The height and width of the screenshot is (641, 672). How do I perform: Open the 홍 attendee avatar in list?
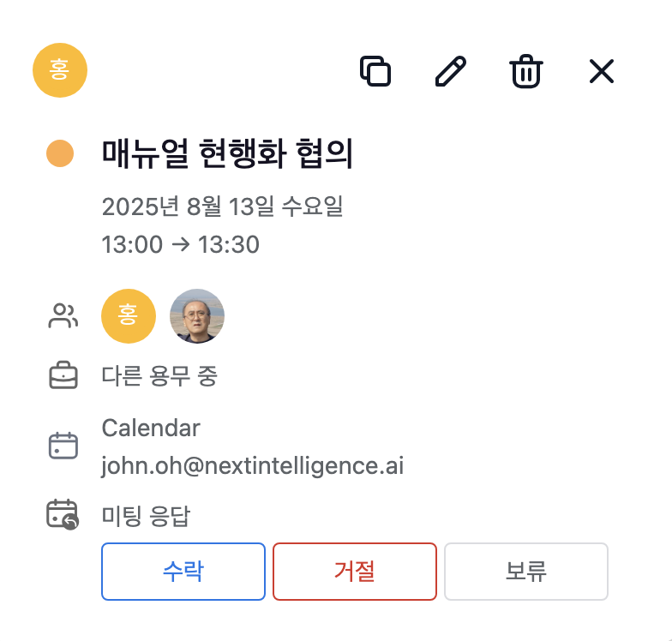129,316
